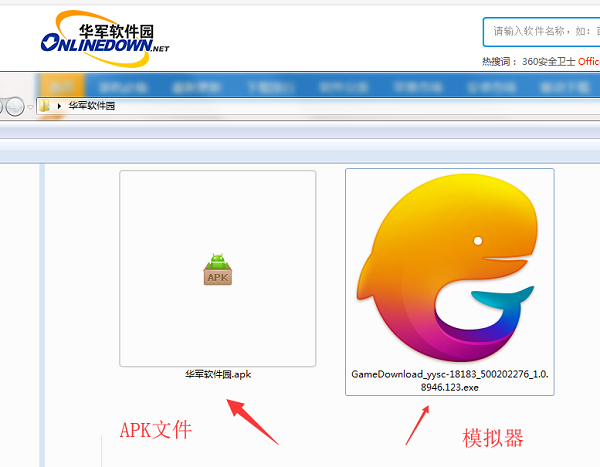
Task: Click the 华军软件园 Onlinedown logo
Action: tap(105, 39)
